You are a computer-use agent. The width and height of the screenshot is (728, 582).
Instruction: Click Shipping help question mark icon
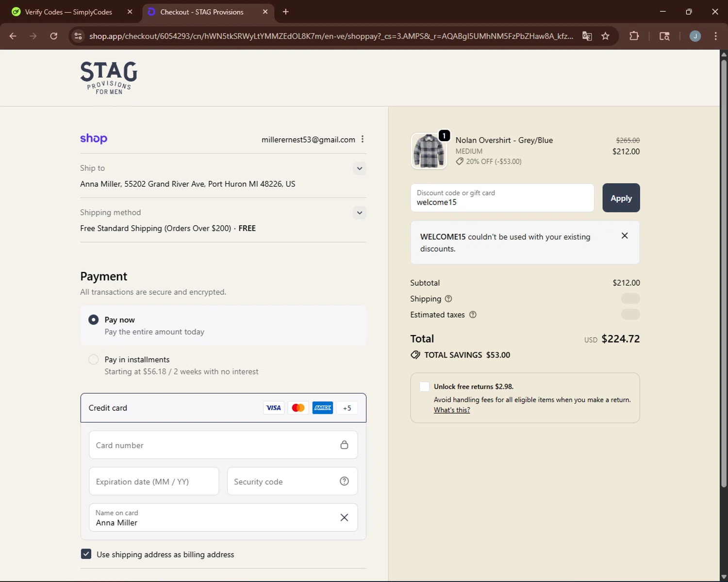click(x=448, y=299)
